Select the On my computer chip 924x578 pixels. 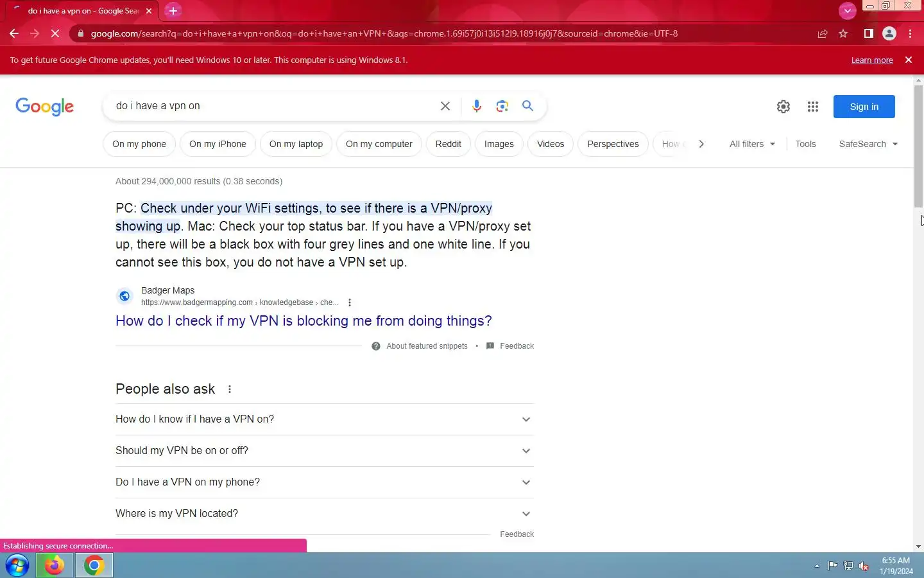(x=379, y=144)
